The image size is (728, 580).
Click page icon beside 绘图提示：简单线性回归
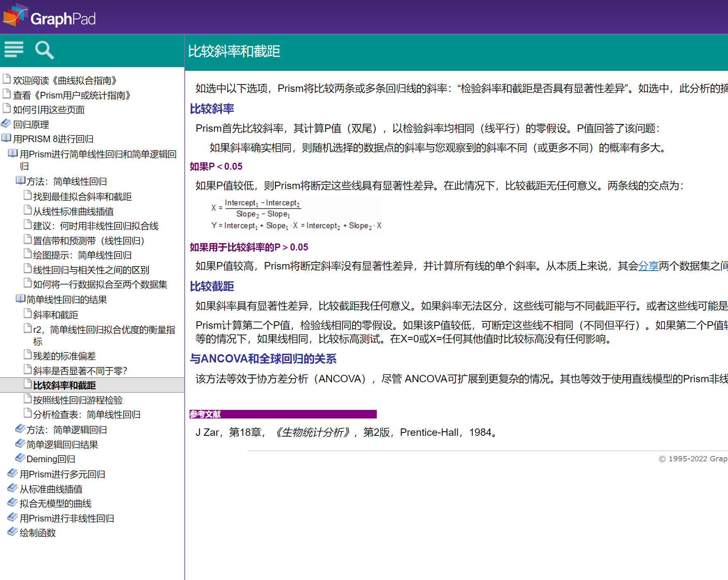point(28,253)
